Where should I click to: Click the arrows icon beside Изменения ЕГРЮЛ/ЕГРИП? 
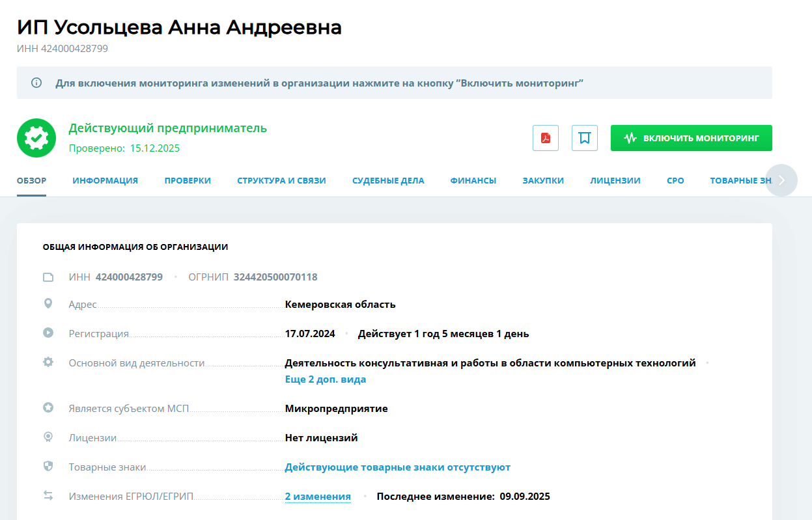point(48,495)
